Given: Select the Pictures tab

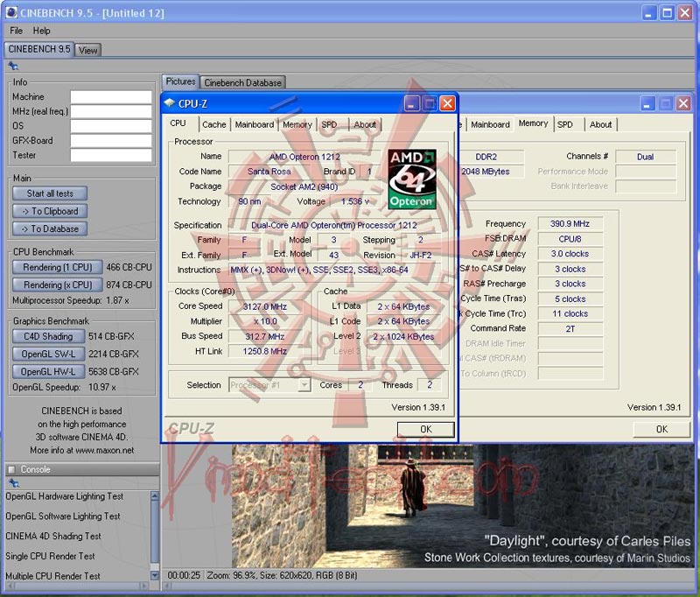Looking at the screenshot, I should point(180,81).
